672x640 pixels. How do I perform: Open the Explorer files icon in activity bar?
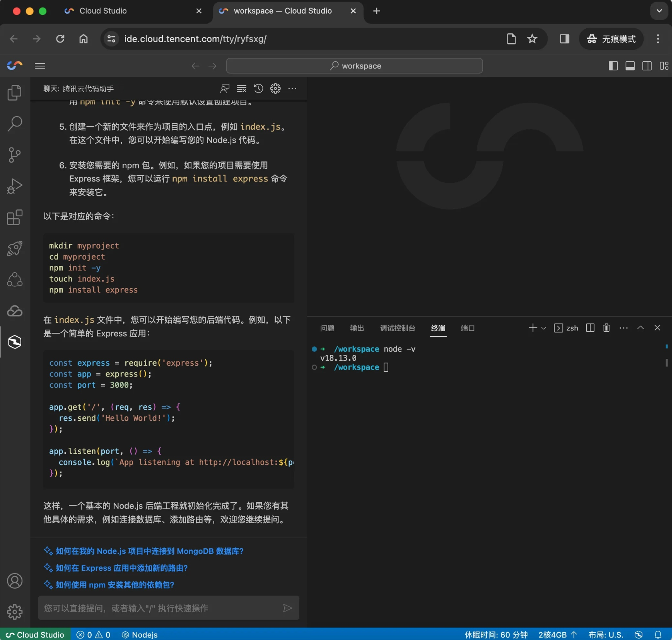click(14, 93)
